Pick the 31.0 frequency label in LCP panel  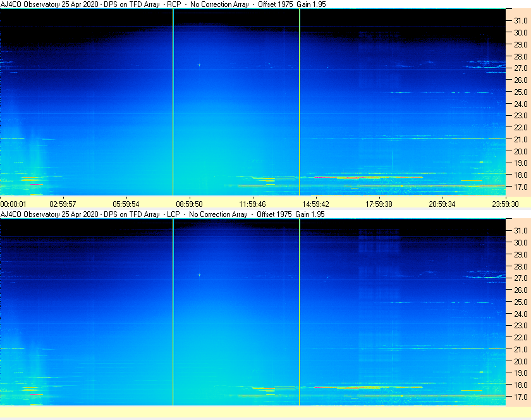(x=521, y=230)
